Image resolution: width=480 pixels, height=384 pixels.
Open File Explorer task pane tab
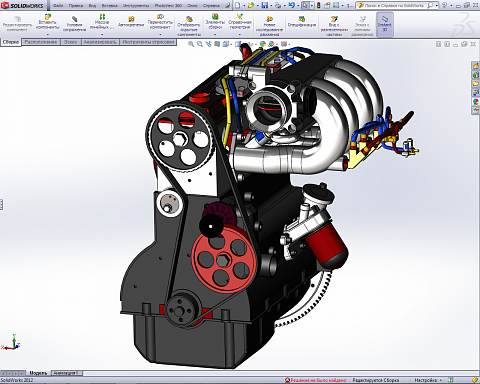click(476, 84)
